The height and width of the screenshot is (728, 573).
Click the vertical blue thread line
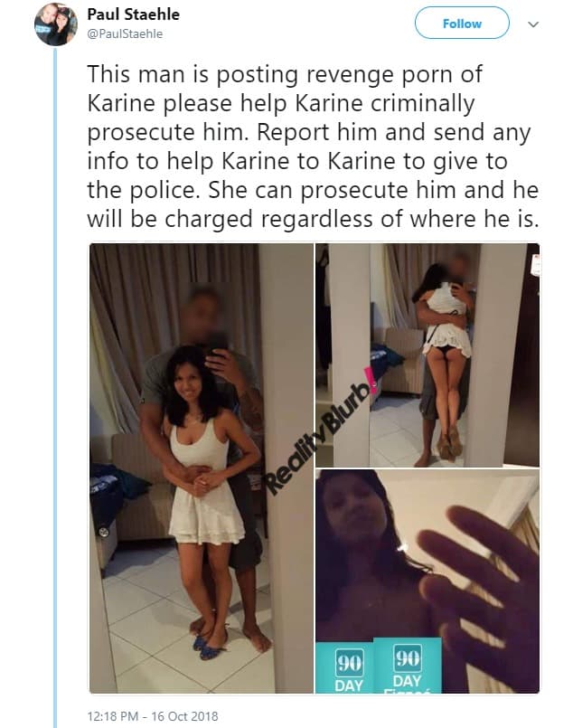pyautogui.click(x=55, y=387)
